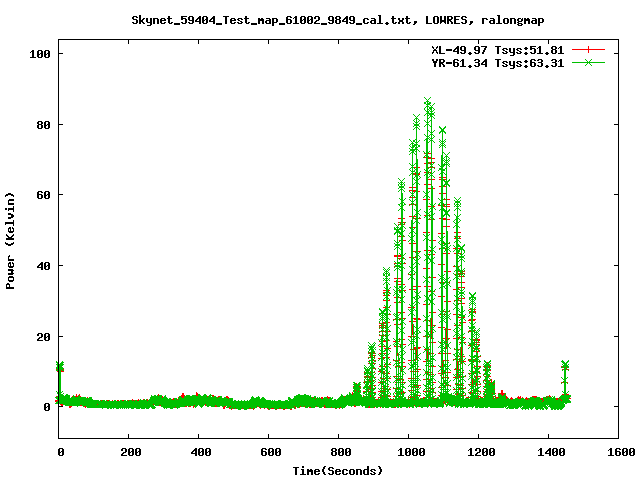Click the y-axis tick label 0

pos(47,407)
